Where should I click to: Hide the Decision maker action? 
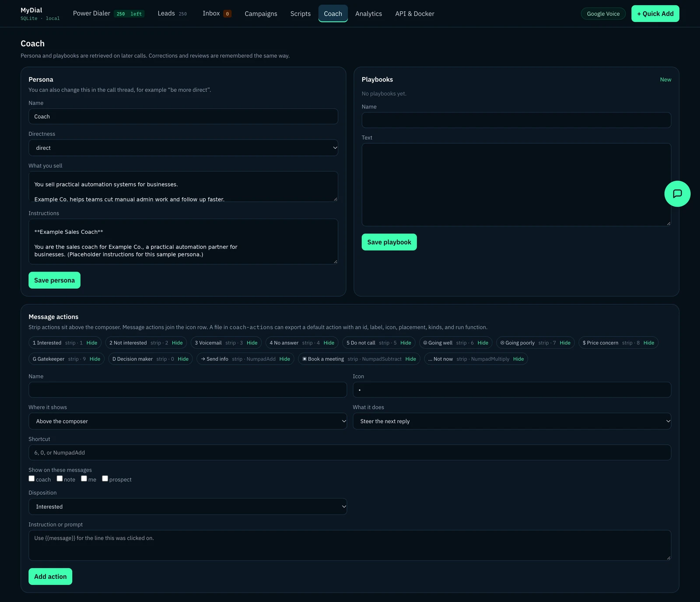pos(183,359)
